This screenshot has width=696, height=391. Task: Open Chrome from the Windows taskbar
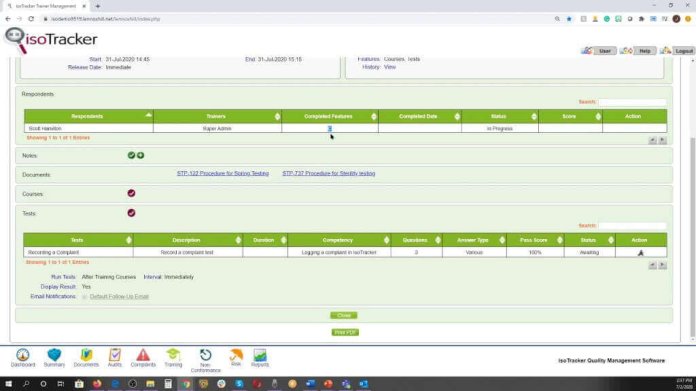[186, 384]
